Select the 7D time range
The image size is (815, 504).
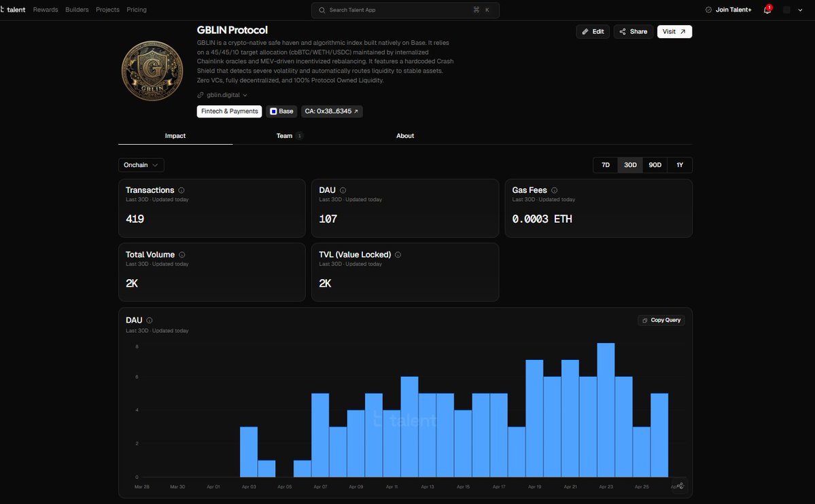tap(606, 165)
